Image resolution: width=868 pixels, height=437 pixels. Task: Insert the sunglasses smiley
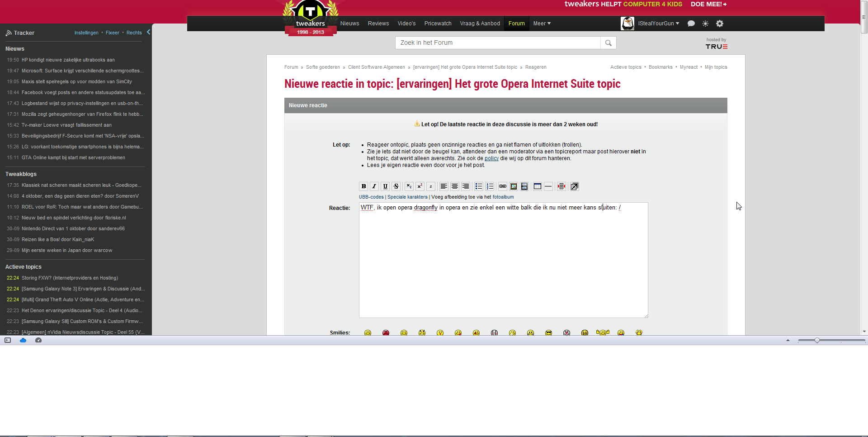coord(548,332)
